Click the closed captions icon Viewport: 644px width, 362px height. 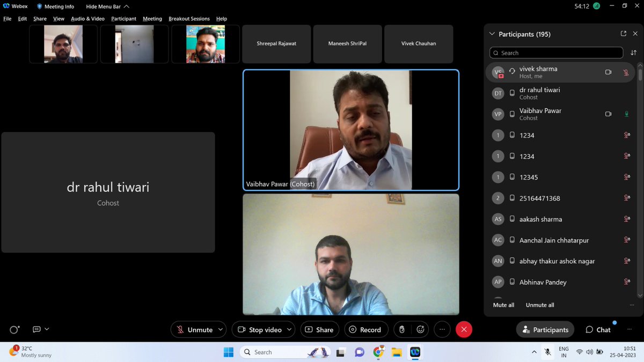36,329
